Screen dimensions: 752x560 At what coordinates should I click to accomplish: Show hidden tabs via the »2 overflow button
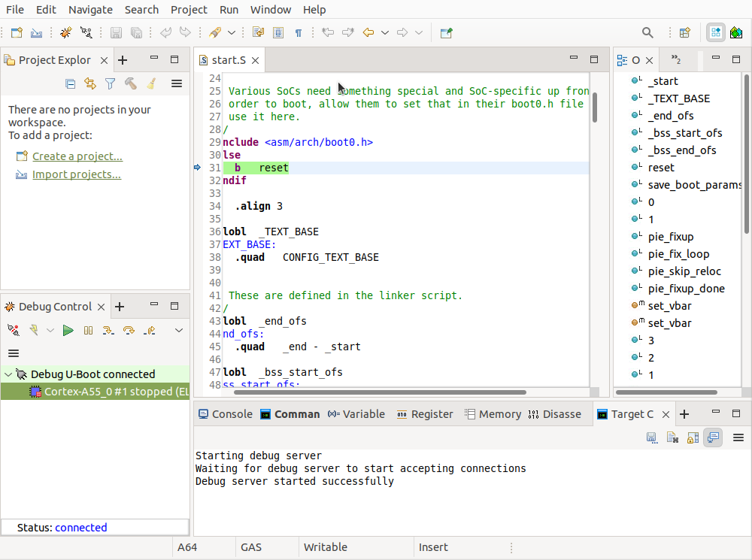pyautogui.click(x=675, y=60)
